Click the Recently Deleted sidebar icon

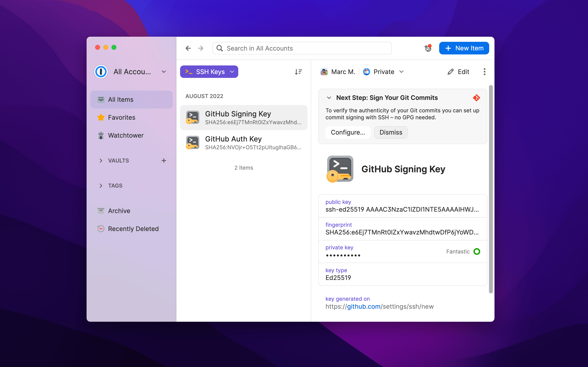coord(100,229)
